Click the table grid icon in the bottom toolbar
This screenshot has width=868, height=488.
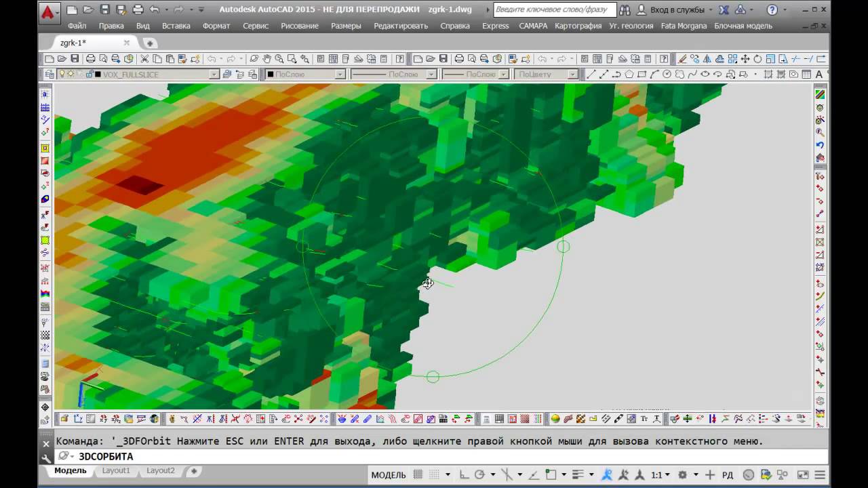point(499,419)
